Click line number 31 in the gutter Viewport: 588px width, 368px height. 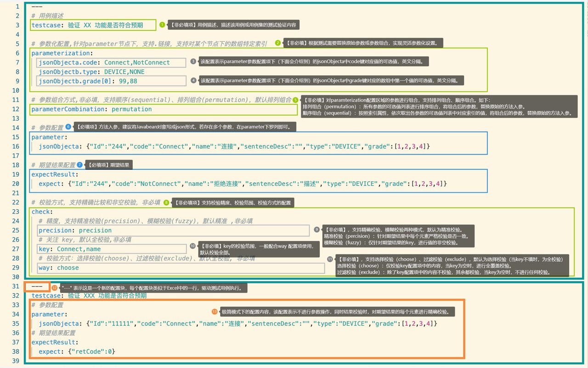[16, 286]
